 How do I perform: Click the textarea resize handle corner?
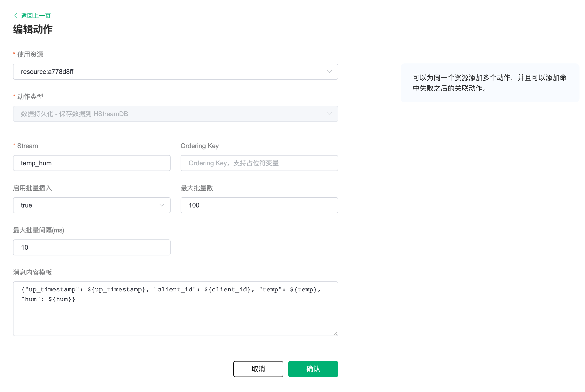335,333
